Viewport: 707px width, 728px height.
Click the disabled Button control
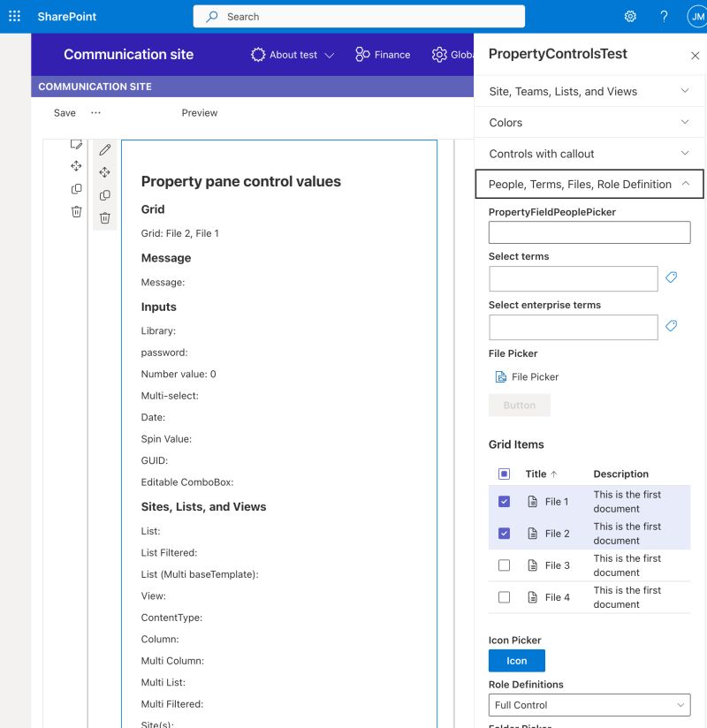pyautogui.click(x=520, y=406)
